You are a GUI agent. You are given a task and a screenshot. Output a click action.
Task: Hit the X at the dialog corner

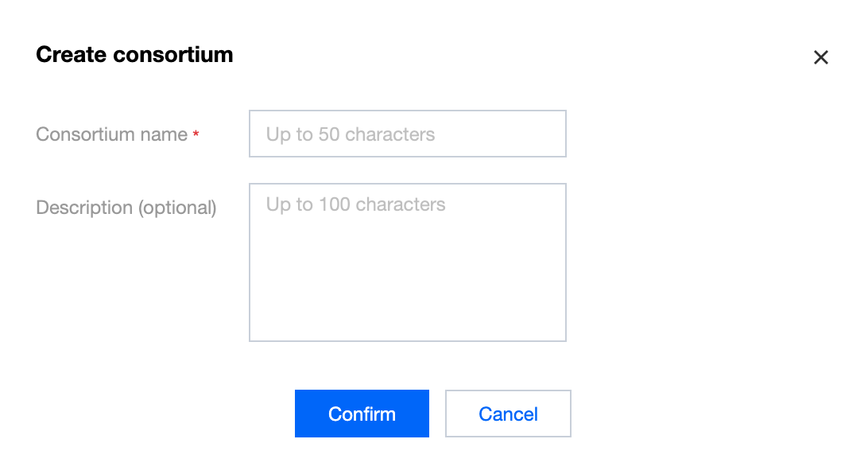[821, 57]
